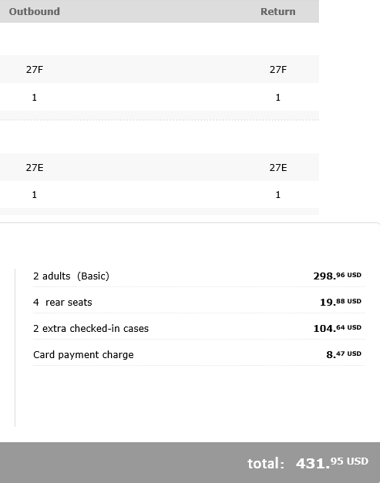The width and height of the screenshot is (380, 483).
Task: Click outbound bag count under seat 27E
Action: pyautogui.click(x=34, y=195)
